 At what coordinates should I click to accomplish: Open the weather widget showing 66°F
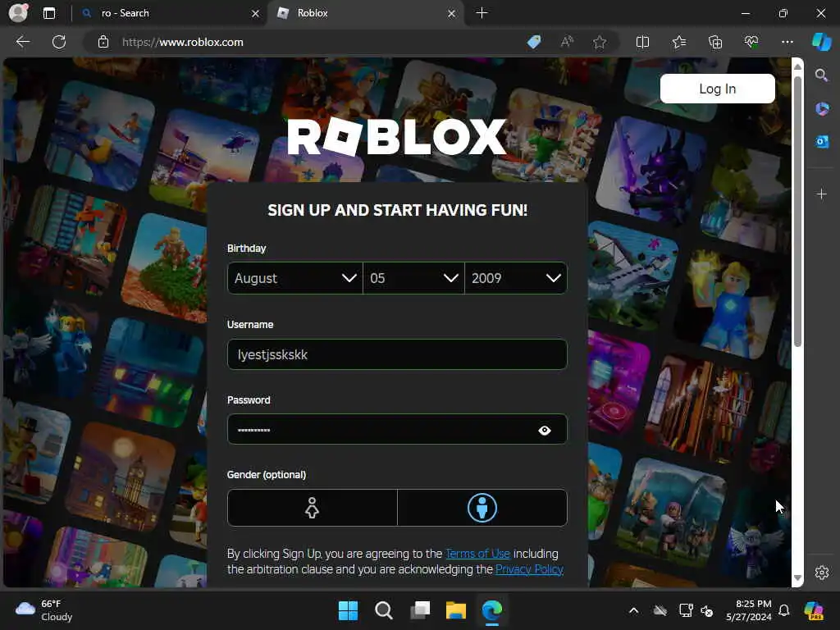click(x=44, y=610)
